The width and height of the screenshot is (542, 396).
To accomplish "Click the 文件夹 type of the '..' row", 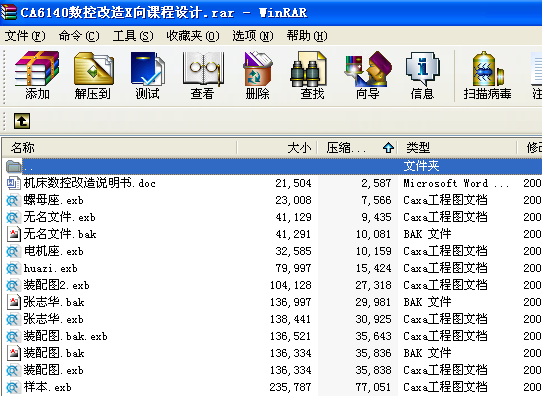I will (x=421, y=166).
